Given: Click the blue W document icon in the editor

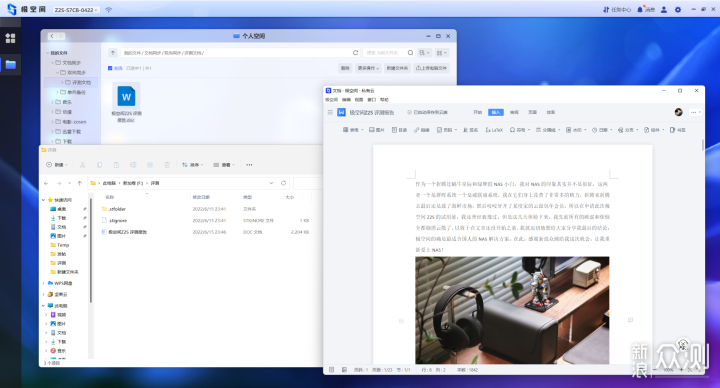Looking at the screenshot, I should [x=342, y=112].
